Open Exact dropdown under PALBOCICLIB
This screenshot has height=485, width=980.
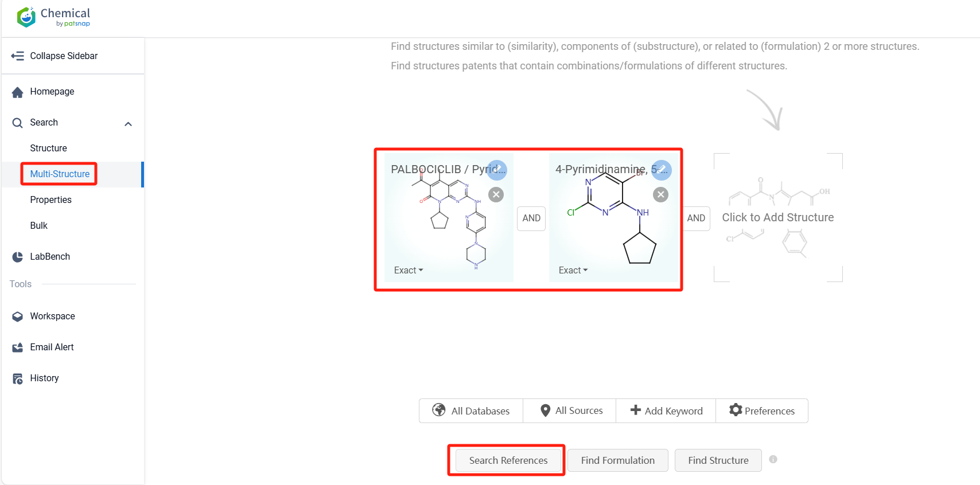409,271
